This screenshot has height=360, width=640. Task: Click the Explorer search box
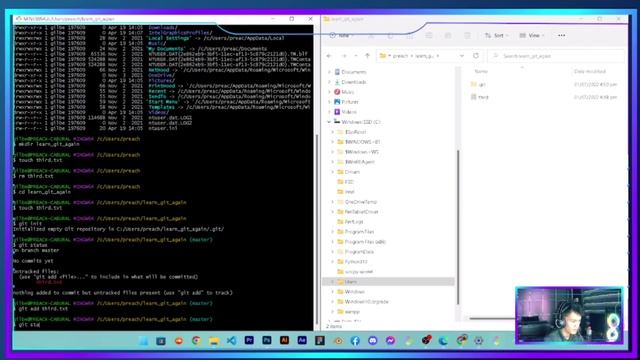[x=556, y=56]
